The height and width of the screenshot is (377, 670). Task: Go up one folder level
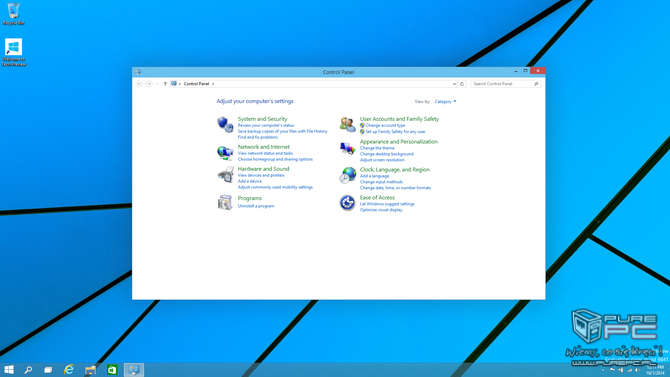pyautogui.click(x=165, y=84)
